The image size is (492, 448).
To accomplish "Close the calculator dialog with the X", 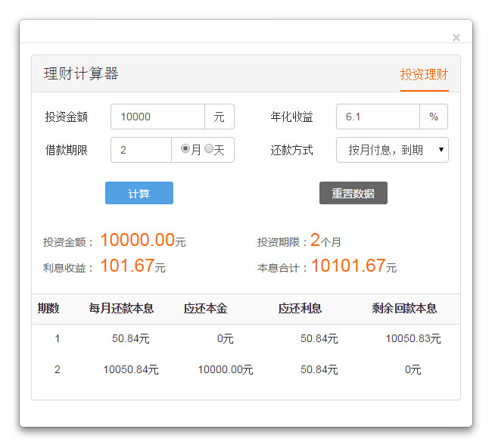I will click(456, 37).
